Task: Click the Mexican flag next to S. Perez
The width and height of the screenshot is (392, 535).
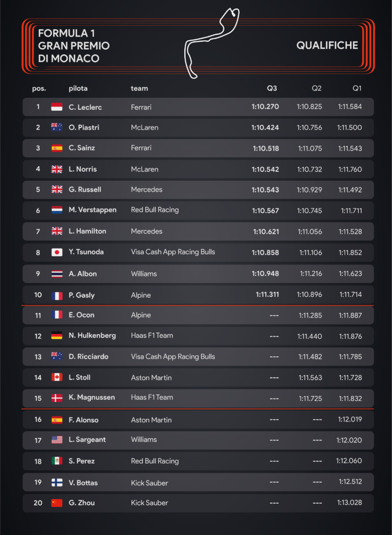Action: click(57, 461)
